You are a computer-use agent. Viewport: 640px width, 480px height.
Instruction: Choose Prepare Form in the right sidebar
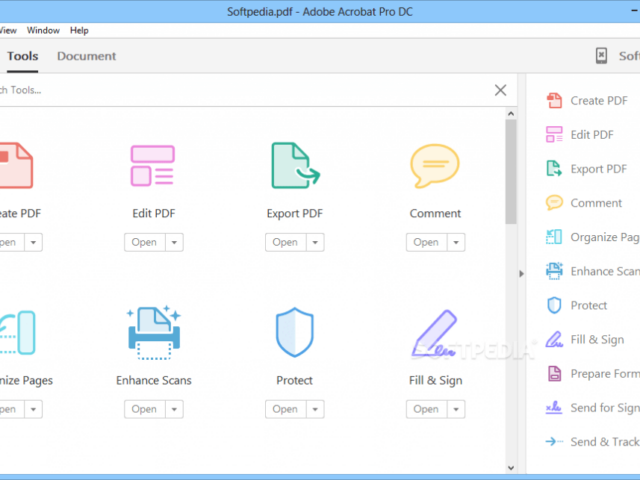point(603,374)
